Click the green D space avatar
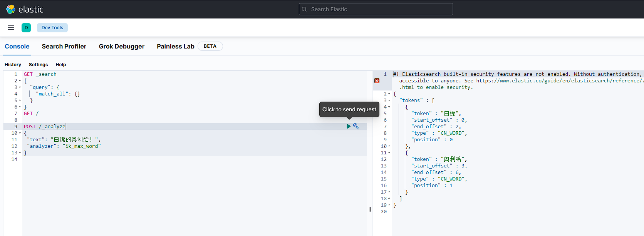The width and height of the screenshot is (644, 236). pos(26,28)
